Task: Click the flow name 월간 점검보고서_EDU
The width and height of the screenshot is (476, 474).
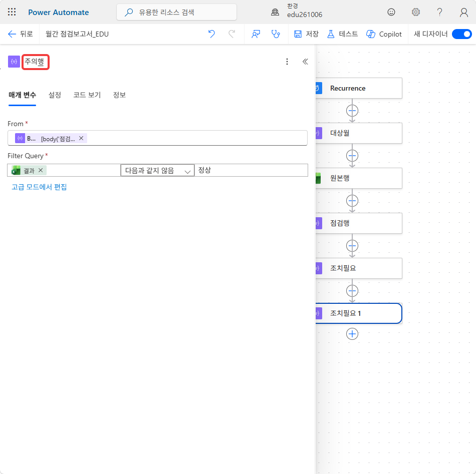Action: pos(77,34)
